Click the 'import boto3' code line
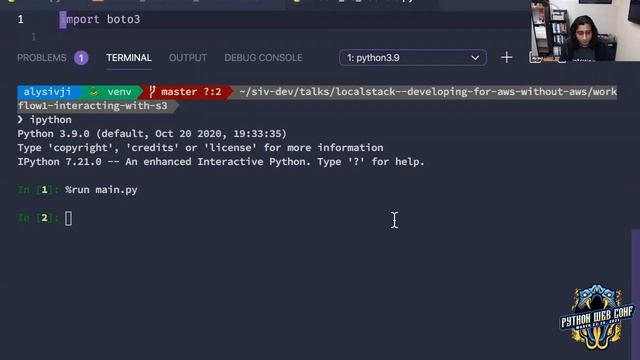640x360 pixels. 100,19
